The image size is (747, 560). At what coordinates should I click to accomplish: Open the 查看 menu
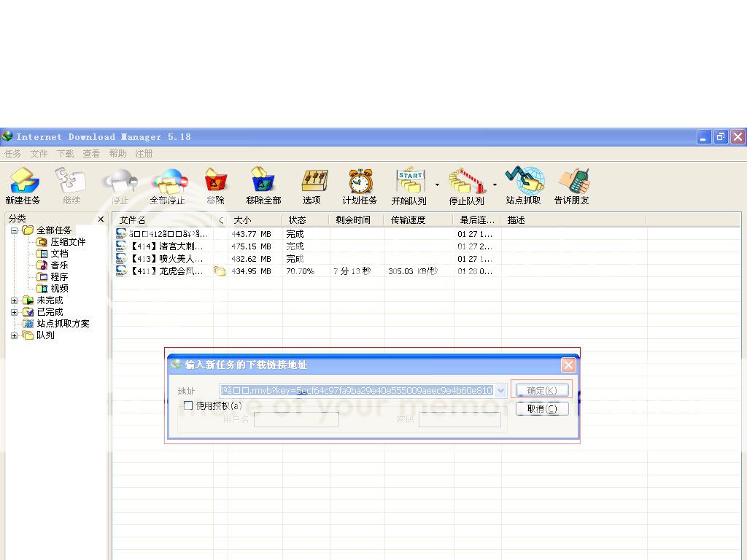pyautogui.click(x=91, y=154)
